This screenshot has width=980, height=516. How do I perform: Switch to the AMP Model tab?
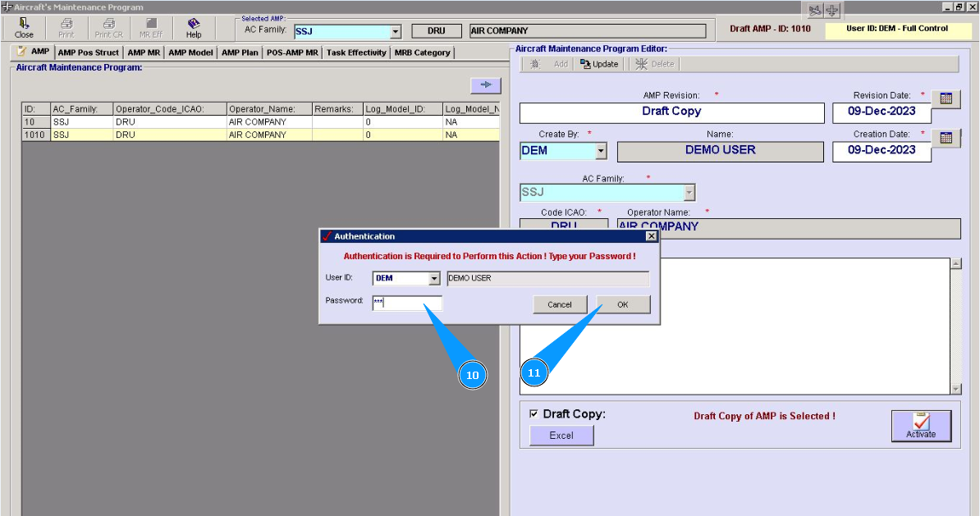point(190,53)
